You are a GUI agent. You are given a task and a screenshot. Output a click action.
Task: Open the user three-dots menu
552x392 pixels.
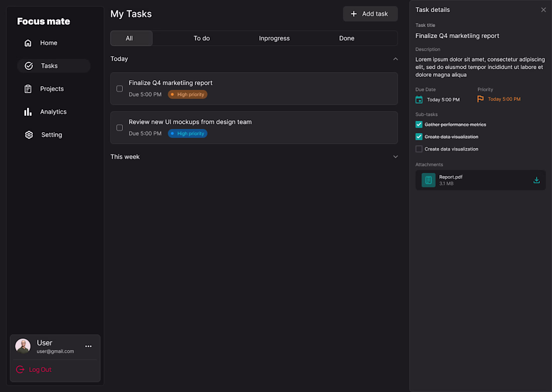[x=88, y=346]
